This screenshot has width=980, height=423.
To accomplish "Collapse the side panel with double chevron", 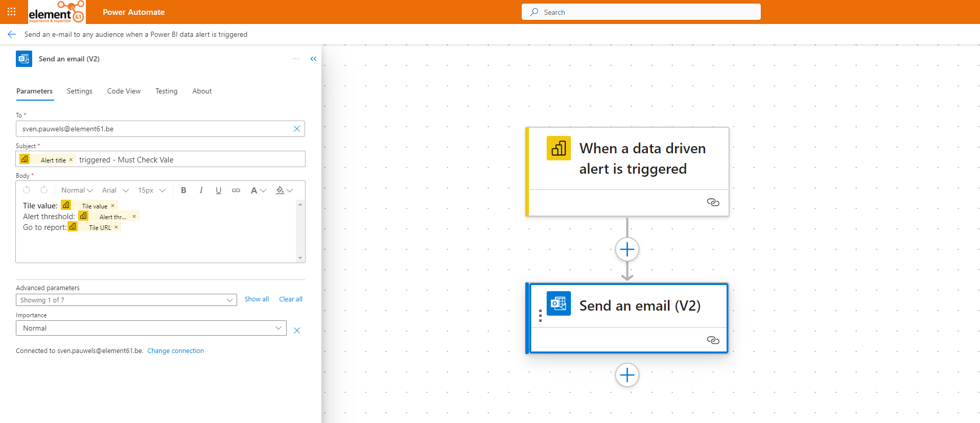I will click(313, 59).
